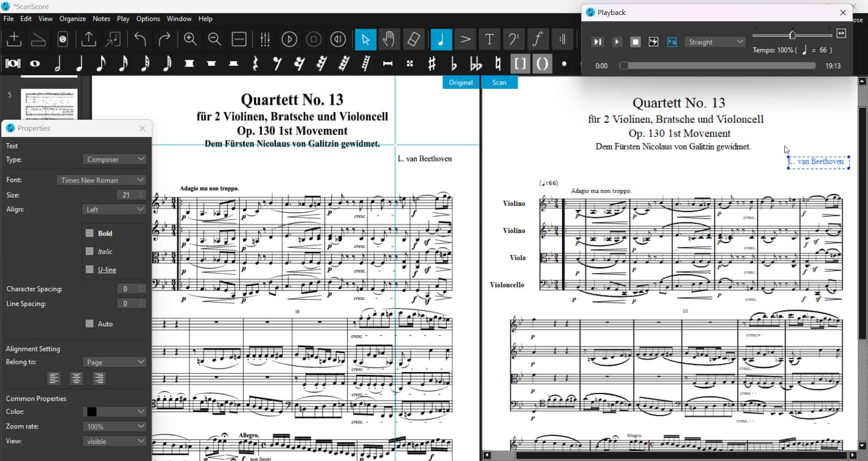
Task: Toggle Italic text styling
Action: pyautogui.click(x=90, y=251)
